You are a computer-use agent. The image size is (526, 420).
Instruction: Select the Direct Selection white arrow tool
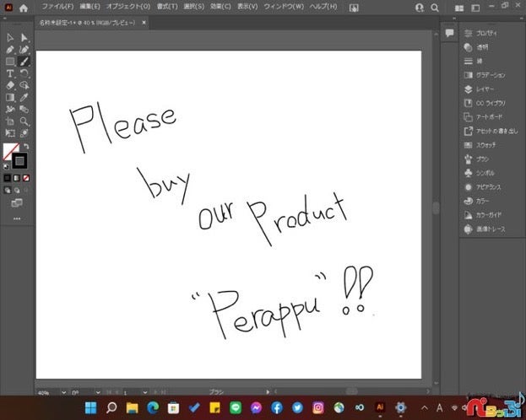[x=24, y=38]
